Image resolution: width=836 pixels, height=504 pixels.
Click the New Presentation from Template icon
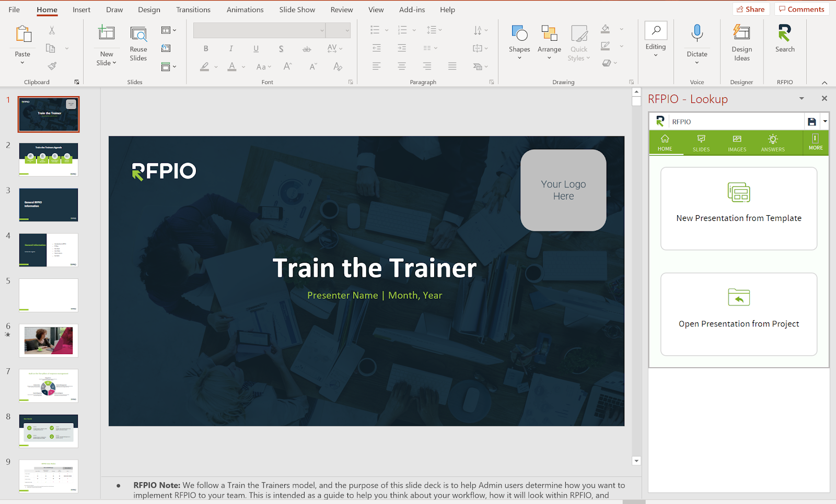click(739, 193)
